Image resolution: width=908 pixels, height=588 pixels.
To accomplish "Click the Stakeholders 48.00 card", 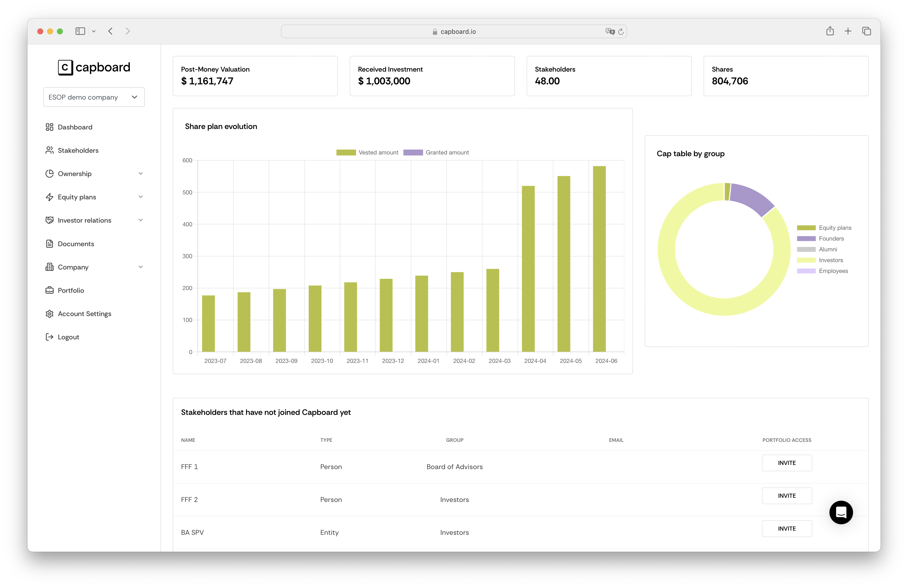I will pyautogui.click(x=609, y=76).
